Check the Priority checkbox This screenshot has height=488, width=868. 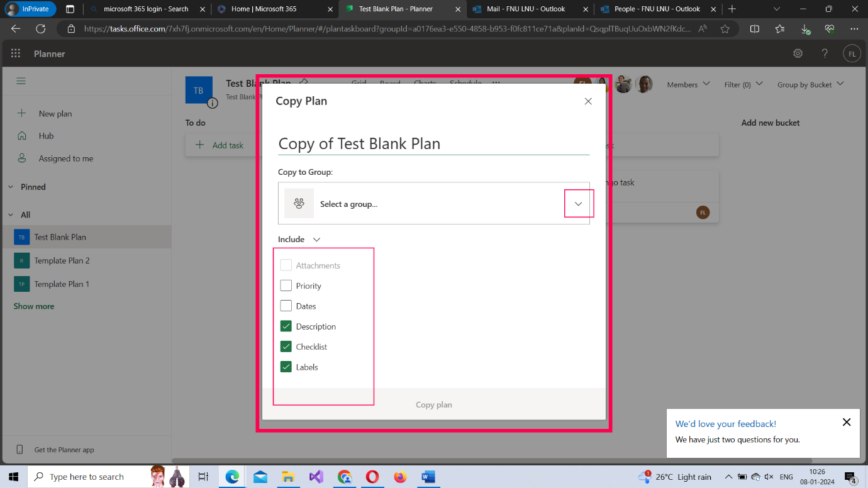tap(286, 286)
